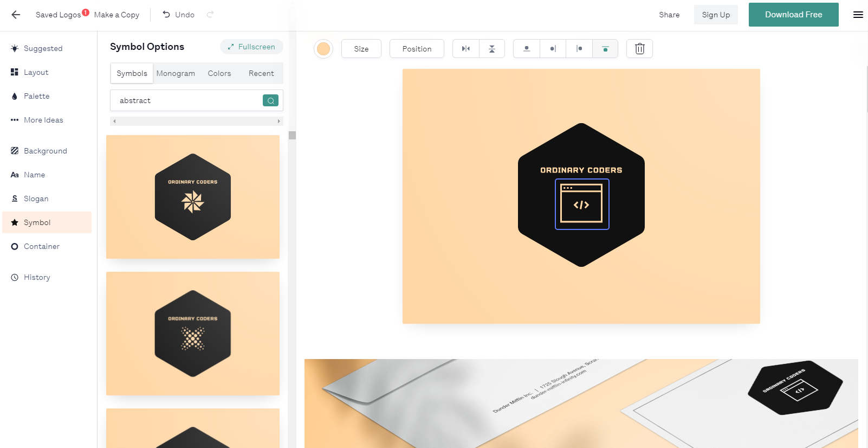Click the vertical scrollbar thumb of symbol list
Screen dimensions: 868x448
click(292, 136)
